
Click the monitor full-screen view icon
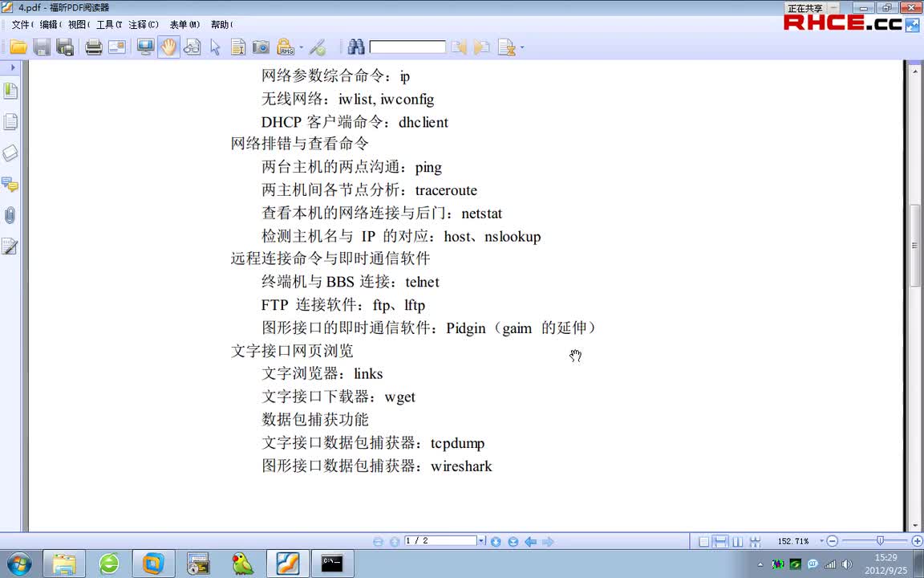point(145,47)
